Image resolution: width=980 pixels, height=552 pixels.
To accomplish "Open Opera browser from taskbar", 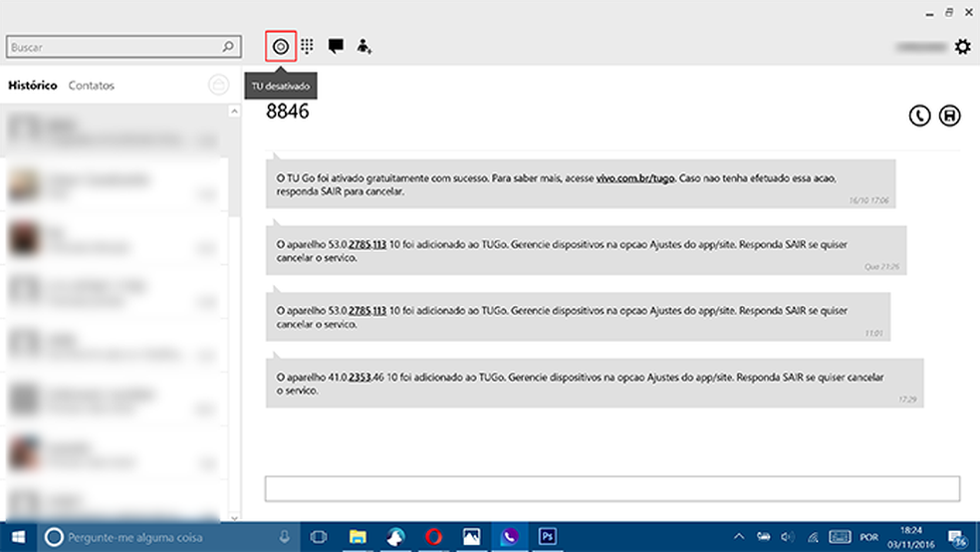I will tap(434, 537).
